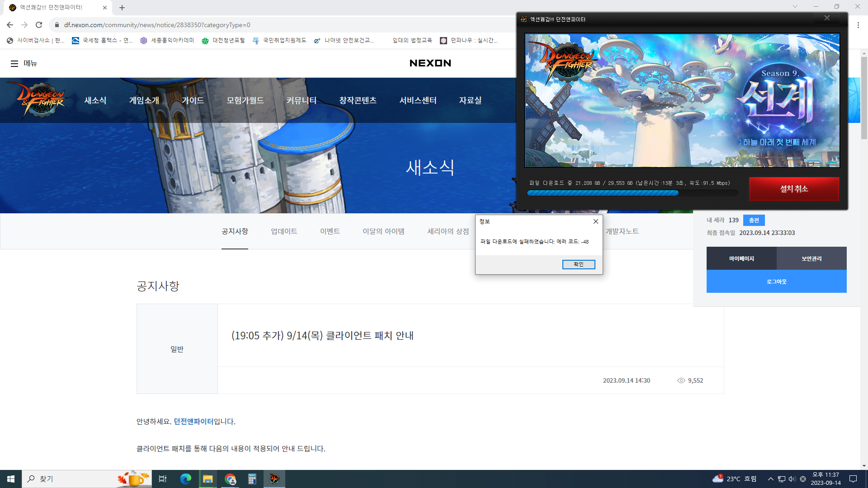The width and height of the screenshot is (868, 488).
Task: Click the file download progress bar
Action: tap(632, 193)
